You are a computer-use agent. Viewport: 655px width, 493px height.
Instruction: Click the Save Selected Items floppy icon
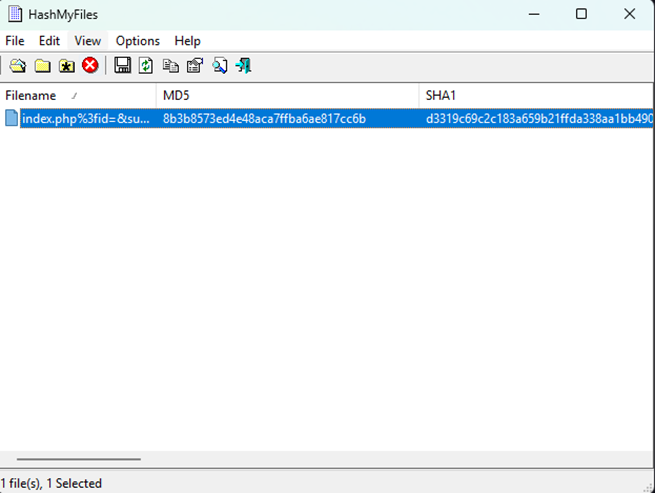[x=122, y=66]
